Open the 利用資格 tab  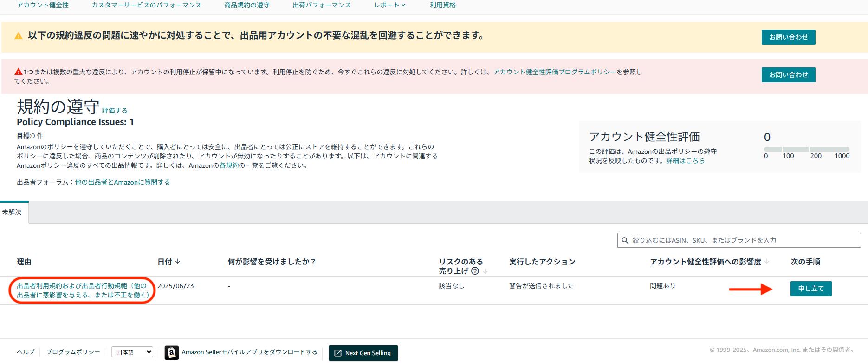click(443, 5)
